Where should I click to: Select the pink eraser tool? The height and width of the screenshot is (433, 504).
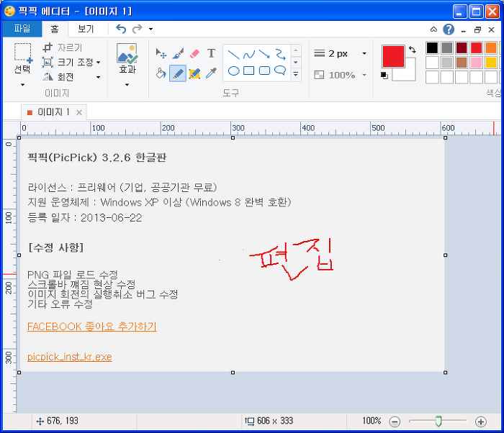coord(194,53)
